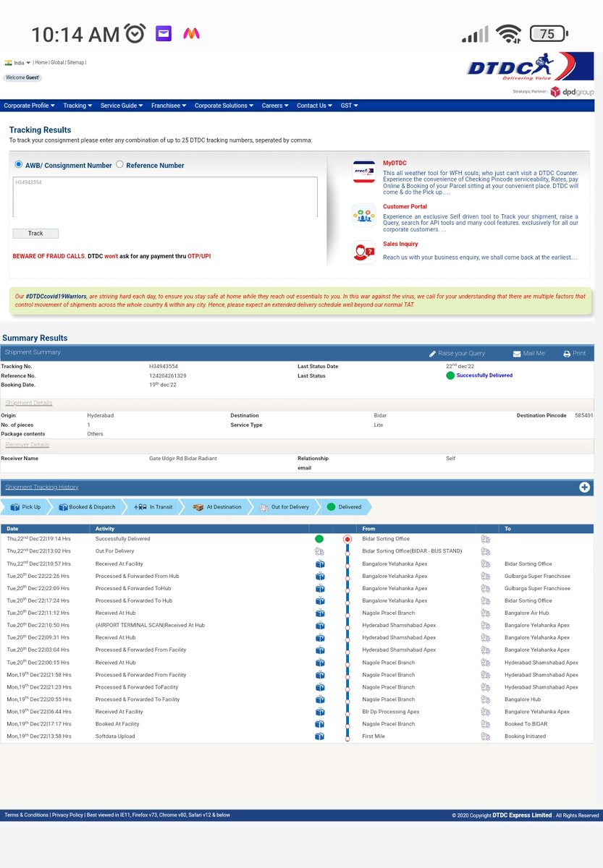Click the Mail Me link

click(534, 354)
